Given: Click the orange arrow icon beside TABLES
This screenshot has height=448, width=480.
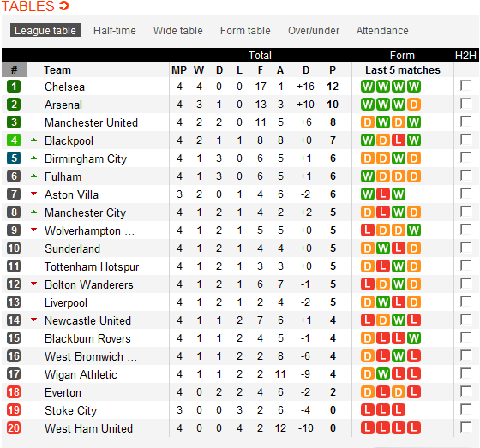Looking at the screenshot, I should click(64, 5).
